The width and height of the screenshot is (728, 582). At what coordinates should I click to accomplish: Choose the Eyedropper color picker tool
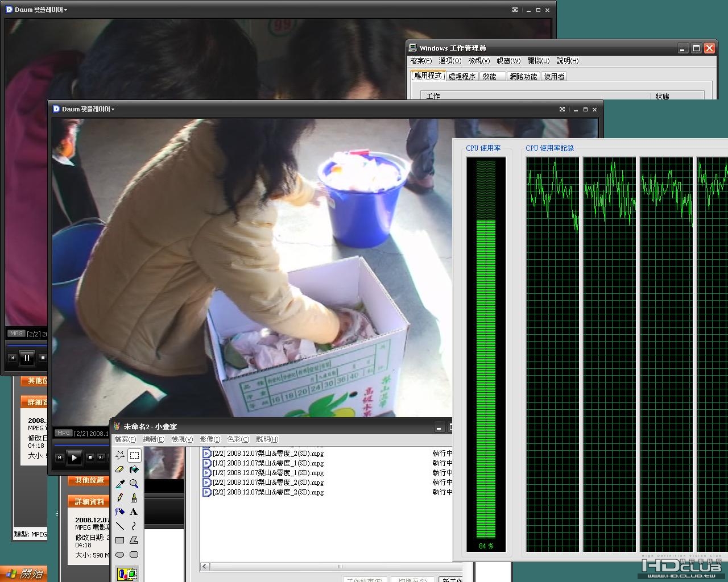point(119,484)
